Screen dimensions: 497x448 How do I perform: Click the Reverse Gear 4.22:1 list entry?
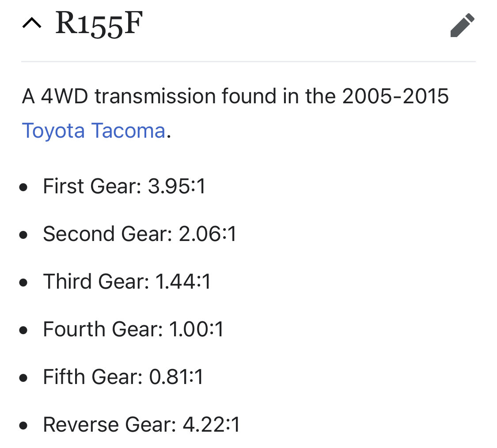[142, 425]
